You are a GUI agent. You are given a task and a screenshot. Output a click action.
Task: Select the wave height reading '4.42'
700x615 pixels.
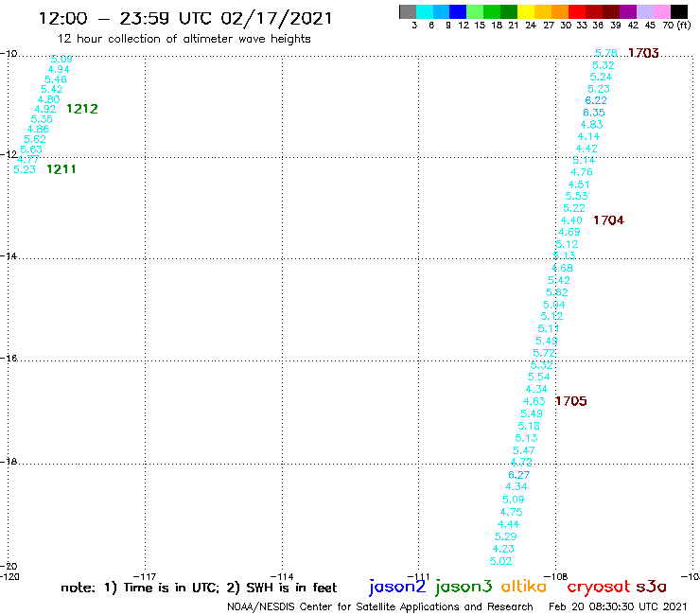(x=586, y=149)
